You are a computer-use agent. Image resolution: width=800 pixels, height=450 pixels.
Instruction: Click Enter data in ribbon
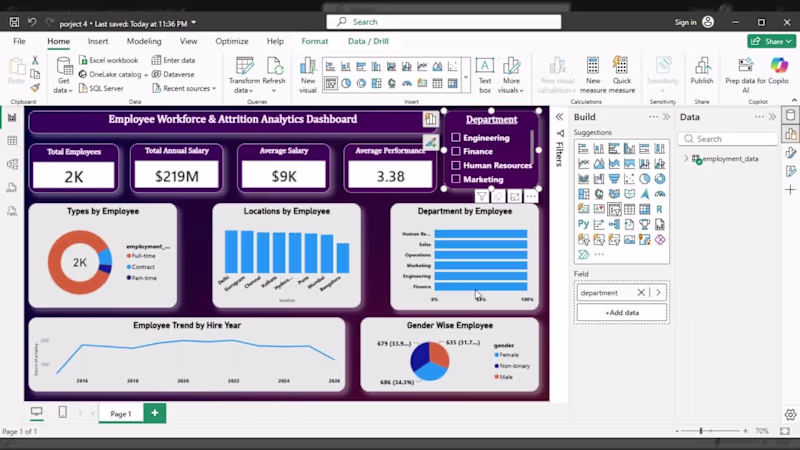click(173, 60)
